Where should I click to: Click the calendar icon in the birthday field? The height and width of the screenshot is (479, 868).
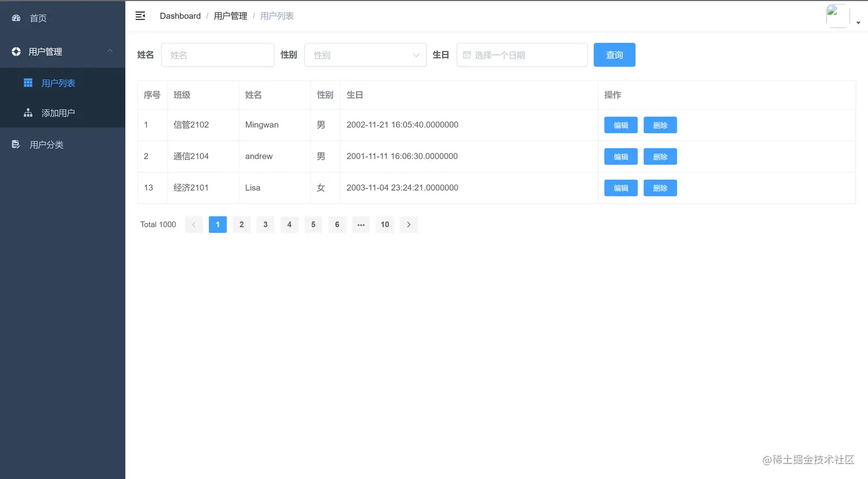(x=467, y=55)
